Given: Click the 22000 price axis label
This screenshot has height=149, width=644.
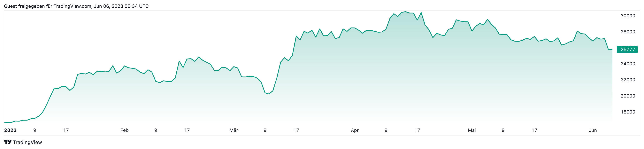Looking at the screenshot, I should (x=628, y=80).
